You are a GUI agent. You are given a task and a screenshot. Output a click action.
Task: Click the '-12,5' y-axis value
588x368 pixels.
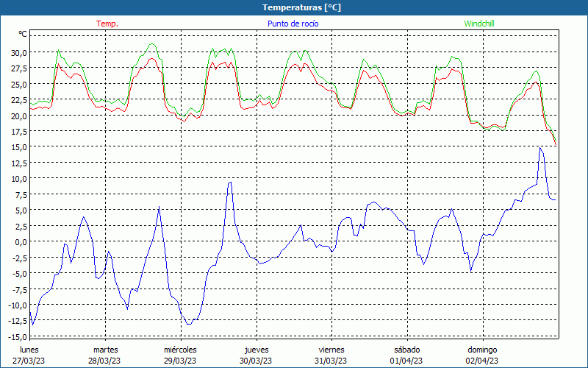[17, 321]
